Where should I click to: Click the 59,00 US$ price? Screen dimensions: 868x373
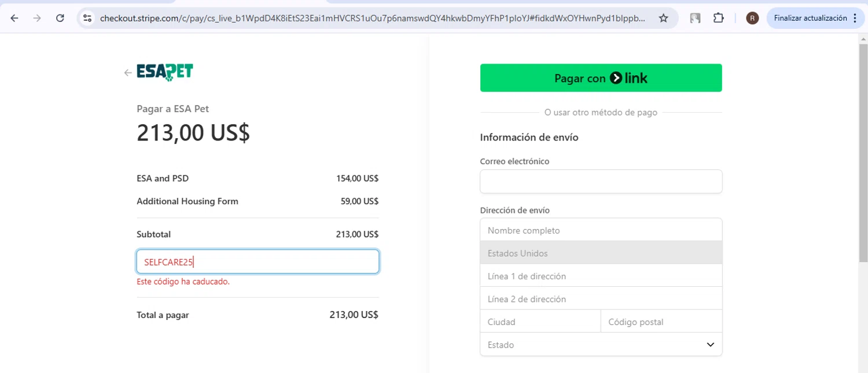[359, 201]
